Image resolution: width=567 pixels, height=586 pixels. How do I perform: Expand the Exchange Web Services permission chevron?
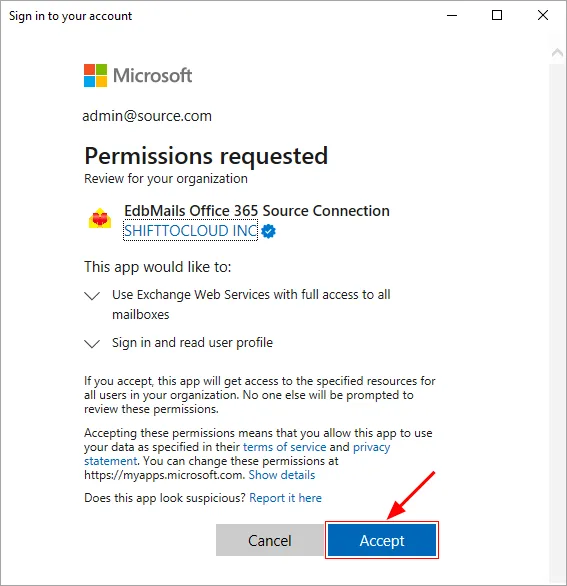click(x=92, y=296)
